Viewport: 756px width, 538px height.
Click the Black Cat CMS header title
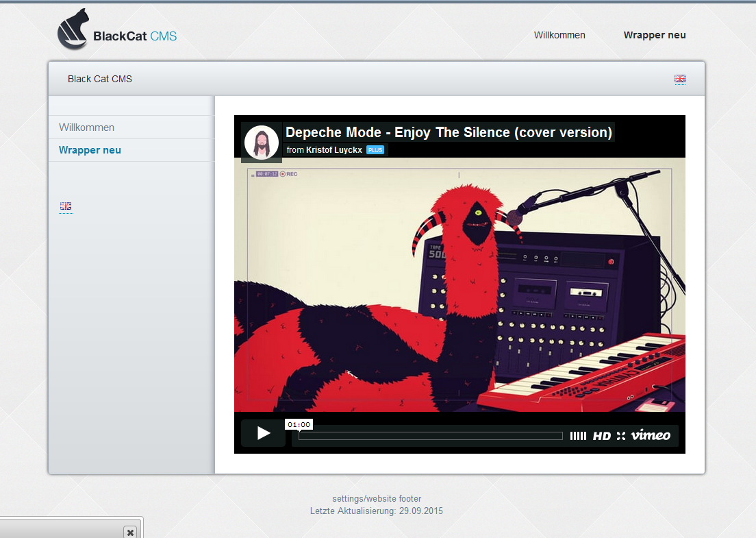(x=100, y=79)
